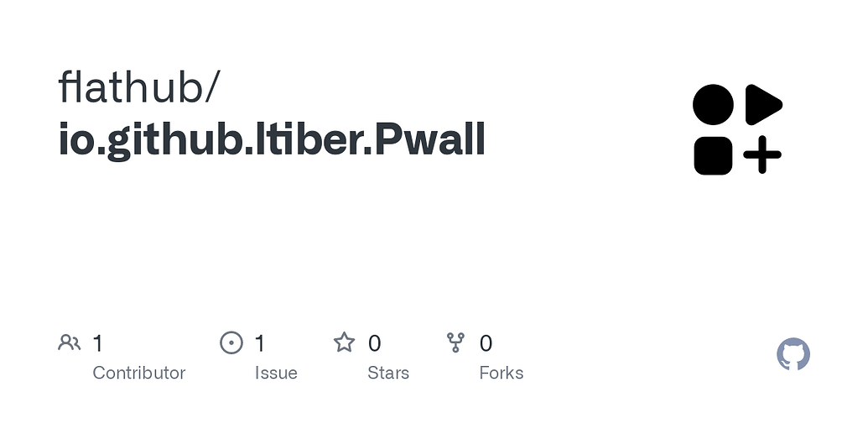Click the issue circle-dot icon
The image size is (868, 434).
tap(231, 342)
